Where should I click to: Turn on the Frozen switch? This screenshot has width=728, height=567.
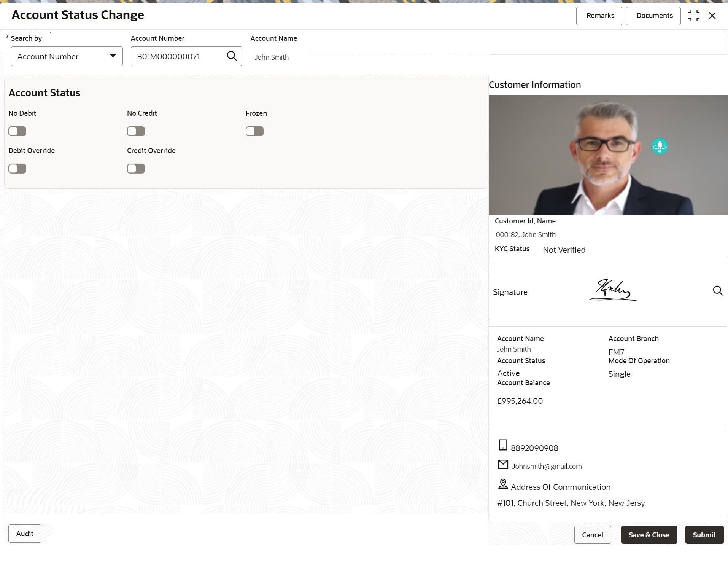255,131
